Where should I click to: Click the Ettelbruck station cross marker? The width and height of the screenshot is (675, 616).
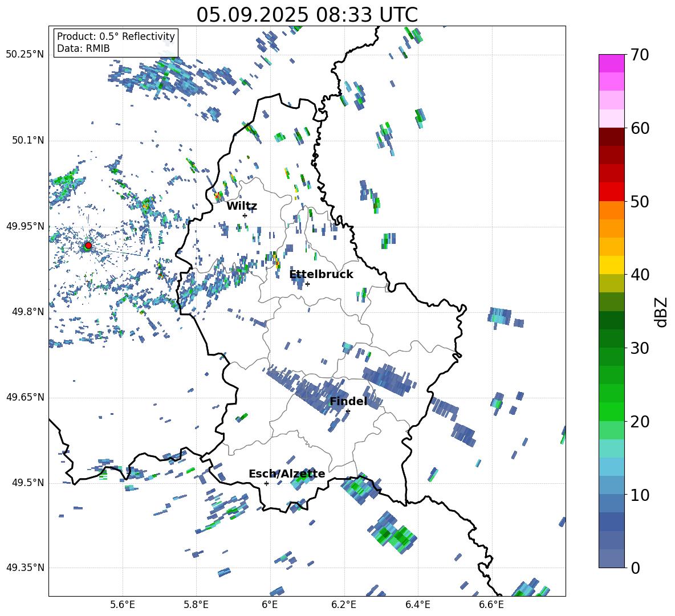(x=307, y=284)
